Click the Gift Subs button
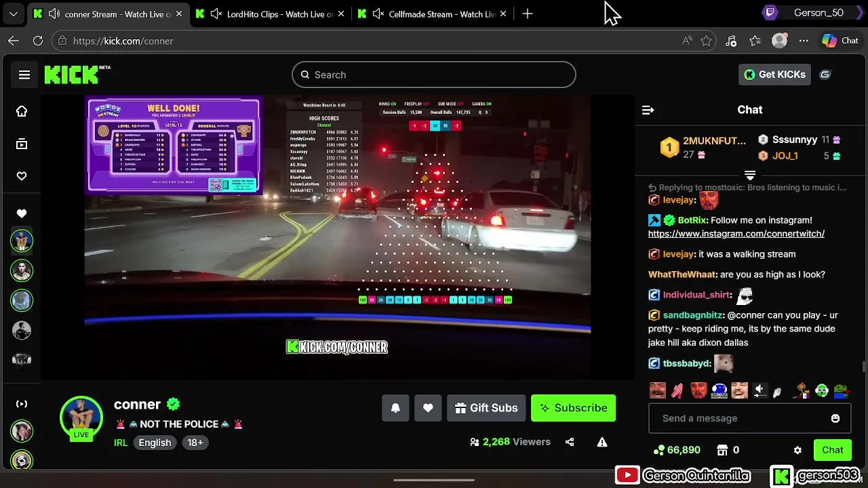868x488 pixels. [x=486, y=408]
